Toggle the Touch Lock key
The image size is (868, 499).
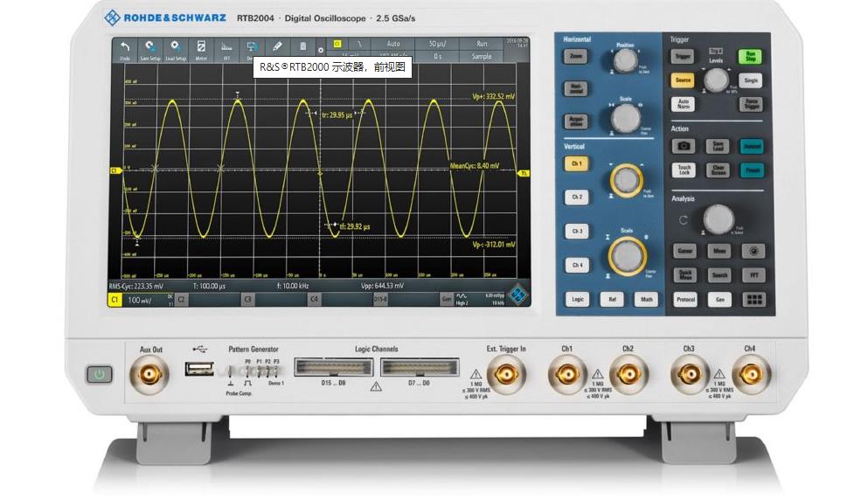pyautogui.click(x=684, y=170)
